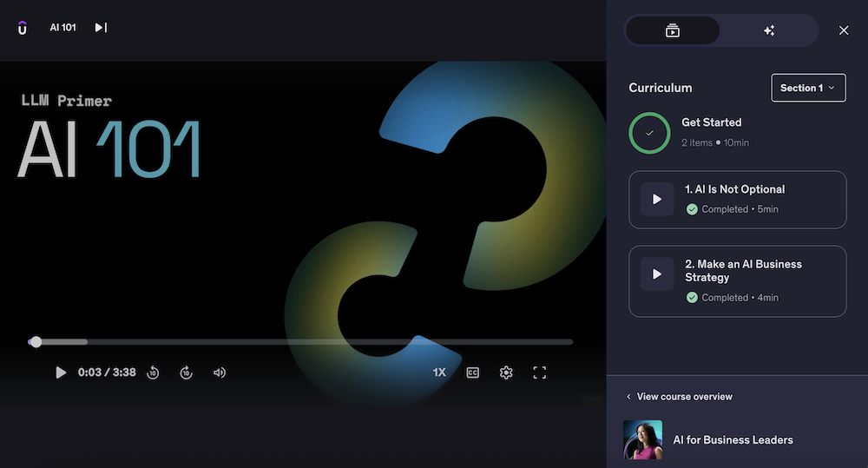Rewind video 10 seconds
Image resolution: width=868 pixels, height=468 pixels.
click(153, 372)
